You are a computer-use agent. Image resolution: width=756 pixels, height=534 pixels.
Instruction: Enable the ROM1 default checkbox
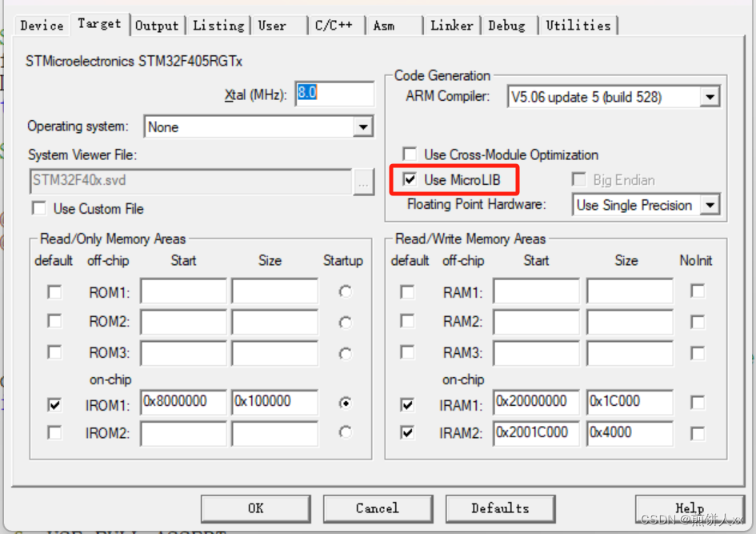(54, 293)
